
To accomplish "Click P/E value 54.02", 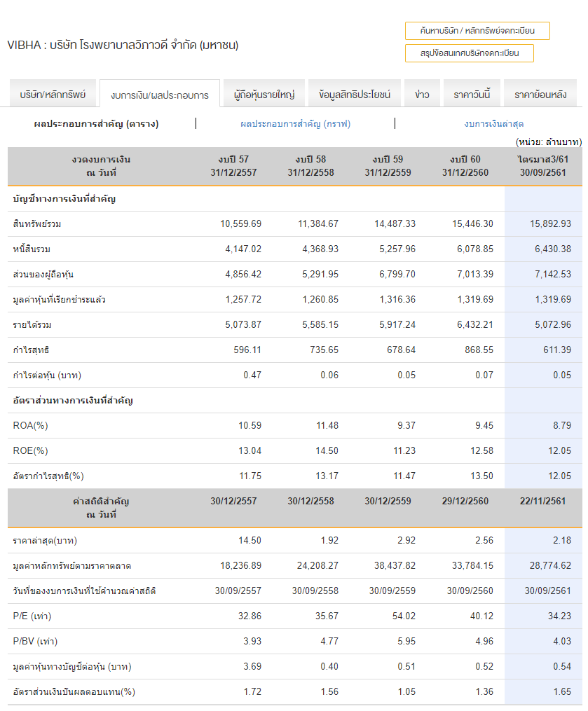I will 404,616.
